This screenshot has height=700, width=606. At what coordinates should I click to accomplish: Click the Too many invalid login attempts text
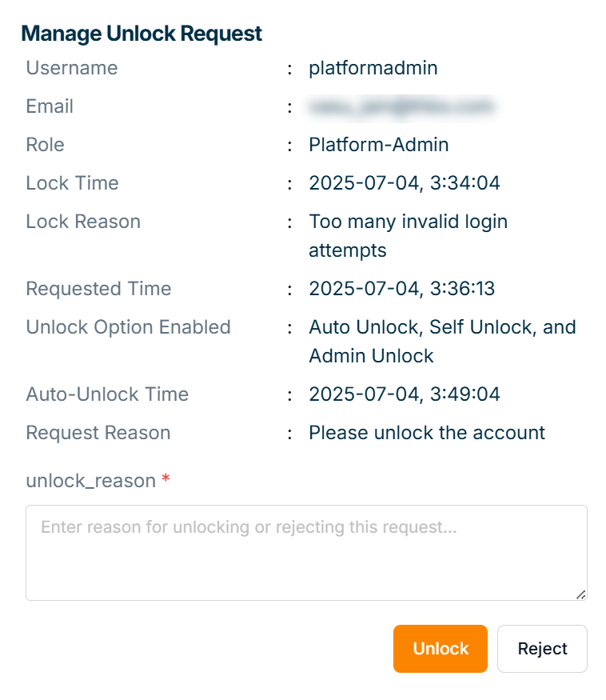click(x=408, y=222)
